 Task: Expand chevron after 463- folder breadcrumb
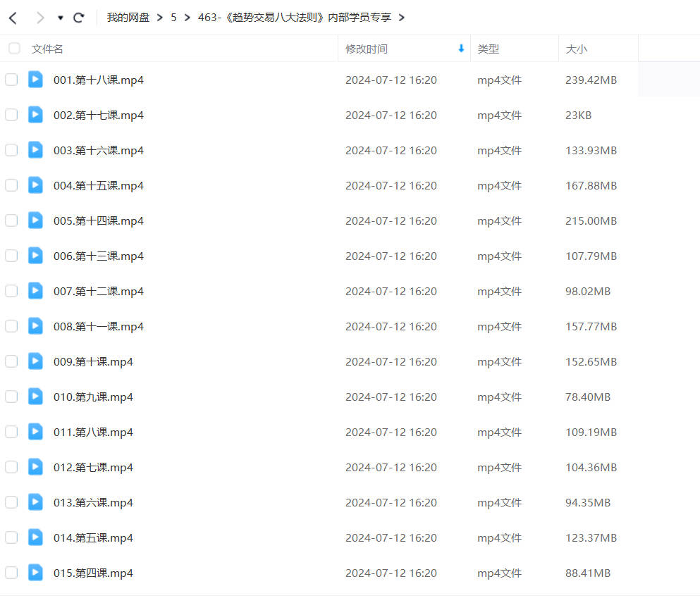402,18
